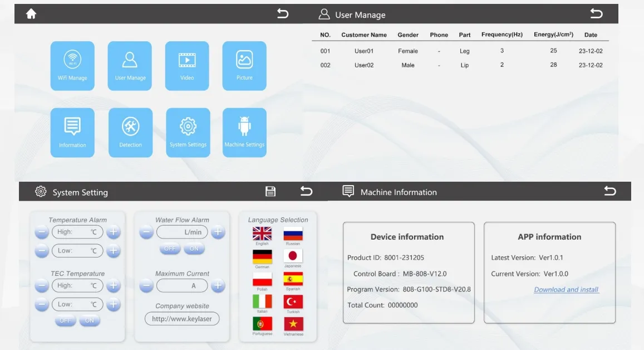Open the Video player
This screenshot has width=644, height=350.
click(x=187, y=65)
